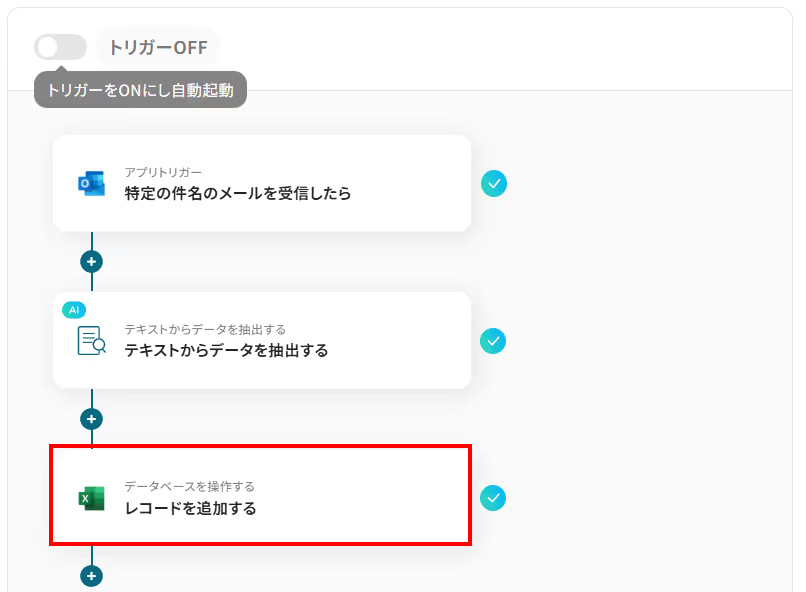Click the small gray テキストからデータを抽出する caption
Viewport: 806px width, 592px height.
[x=205, y=329]
